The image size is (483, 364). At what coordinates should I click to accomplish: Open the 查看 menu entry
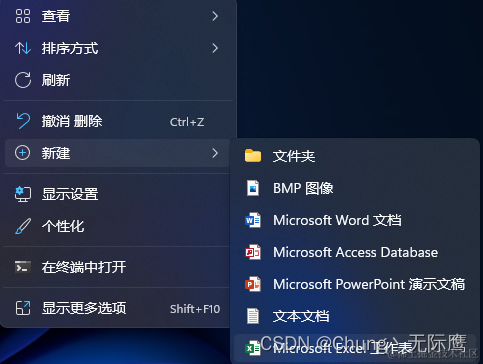118,16
